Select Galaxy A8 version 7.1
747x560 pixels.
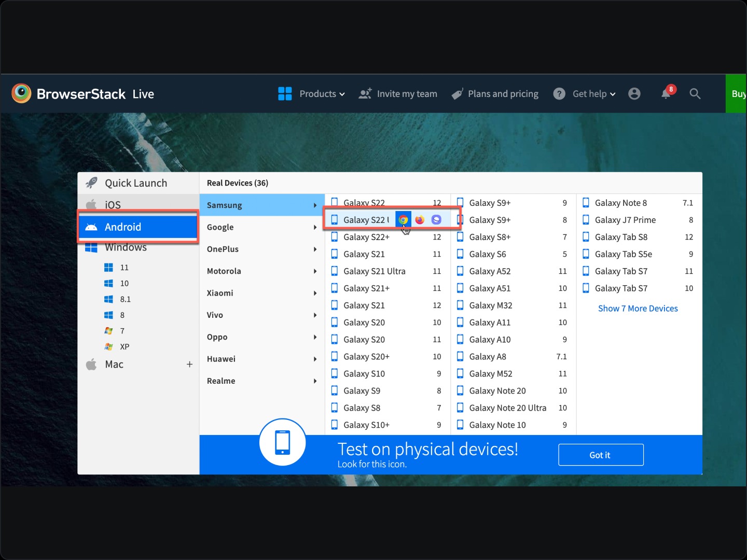click(513, 357)
